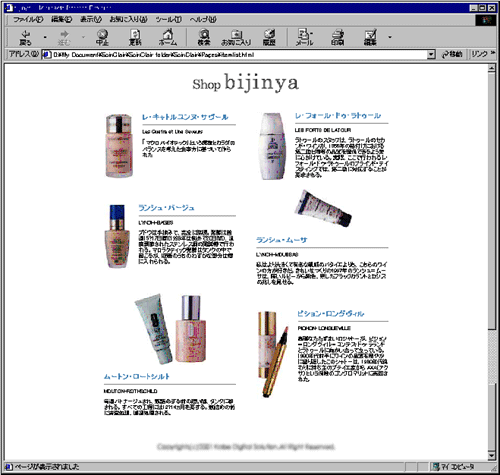Click the browser throbber logo icon

(x=485, y=20)
